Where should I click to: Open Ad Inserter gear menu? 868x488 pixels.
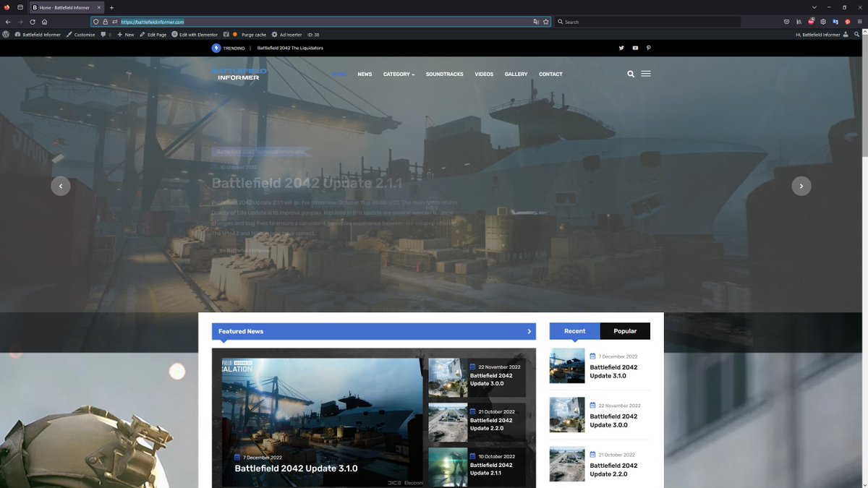click(286, 34)
